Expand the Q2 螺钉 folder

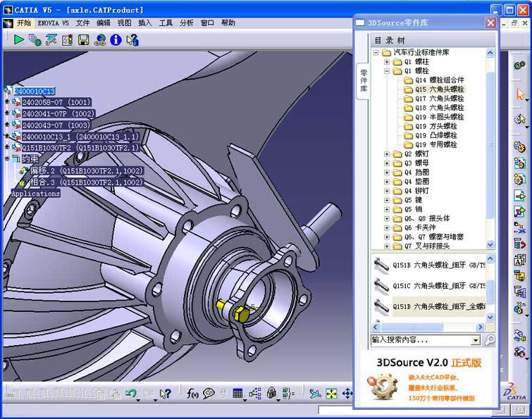pos(387,154)
